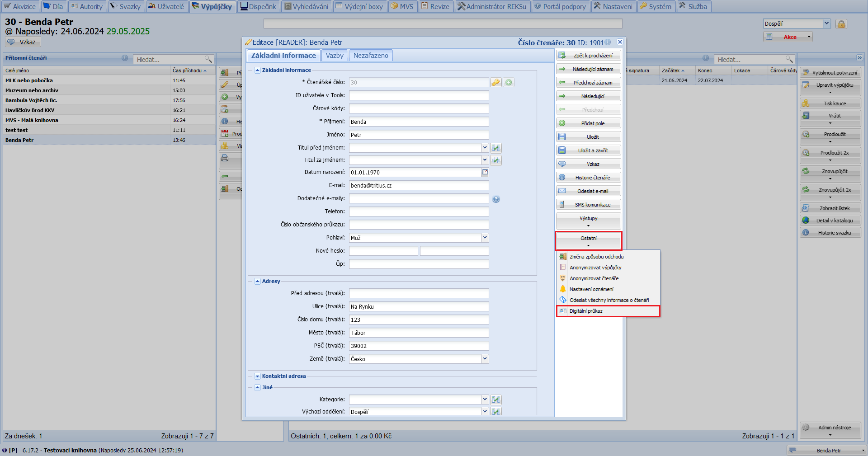The width and height of the screenshot is (868, 456).
Task: Switch to the Vazby tab
Action: point(335,56)
